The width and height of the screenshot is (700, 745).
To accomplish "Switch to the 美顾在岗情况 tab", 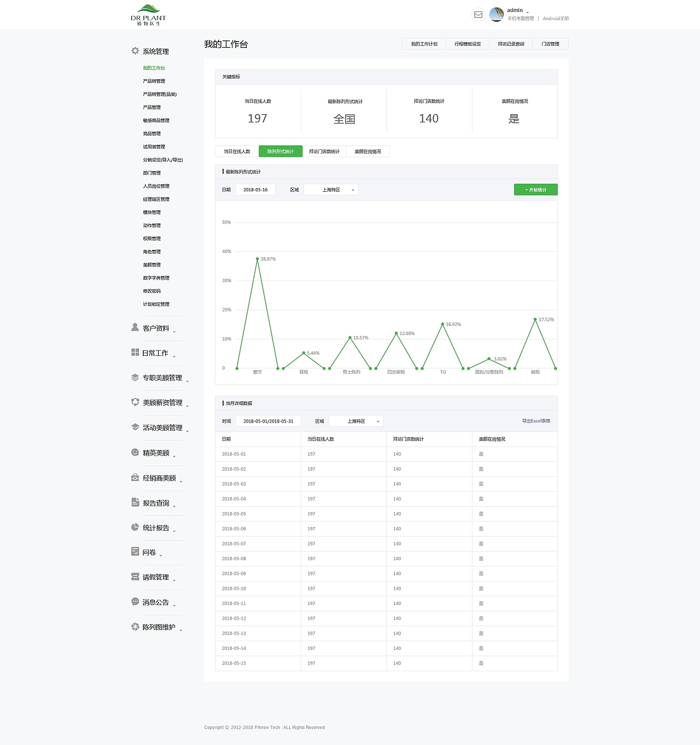I will coord(367,151).
